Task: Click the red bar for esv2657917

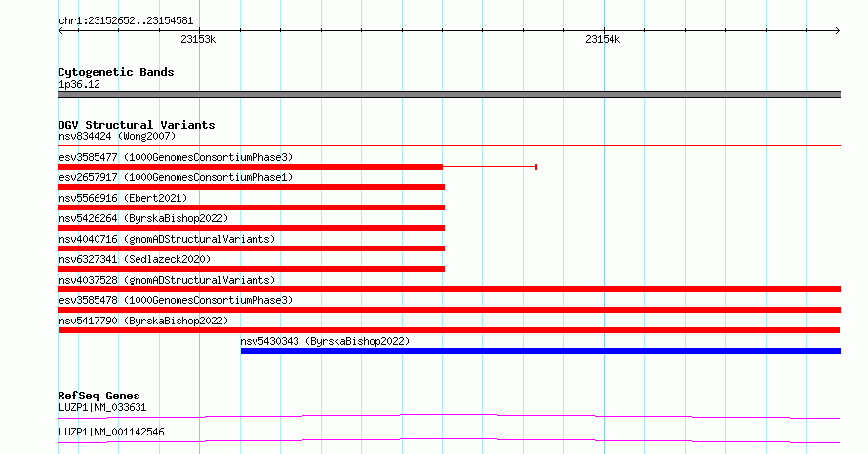Action: click(252, 187)
